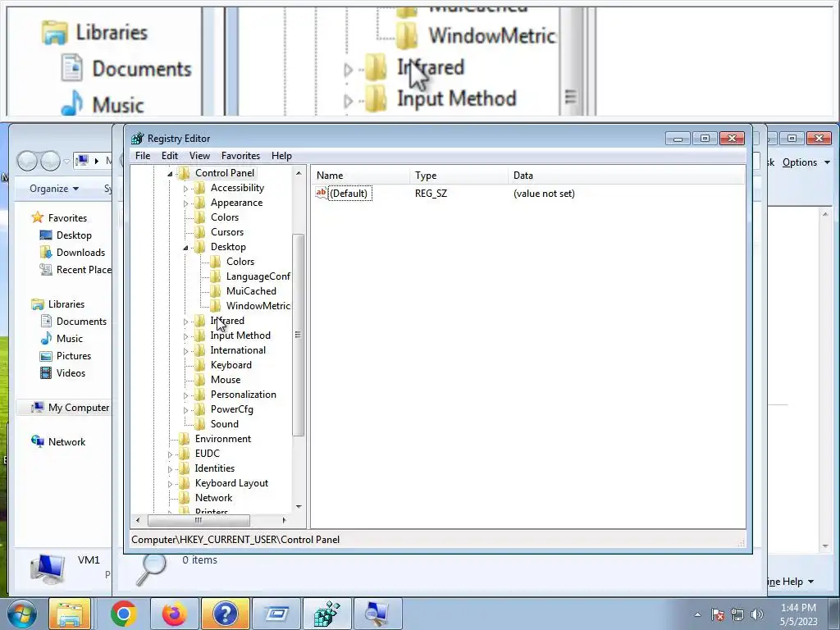Screen dimensions: 840x630
Task: Expand the Appearance key
Action: pos(185,203)
